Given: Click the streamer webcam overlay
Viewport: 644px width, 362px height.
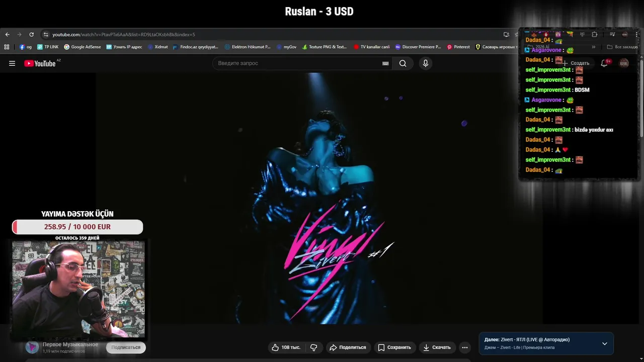Looking at the screenshot, I should (78, 289).
